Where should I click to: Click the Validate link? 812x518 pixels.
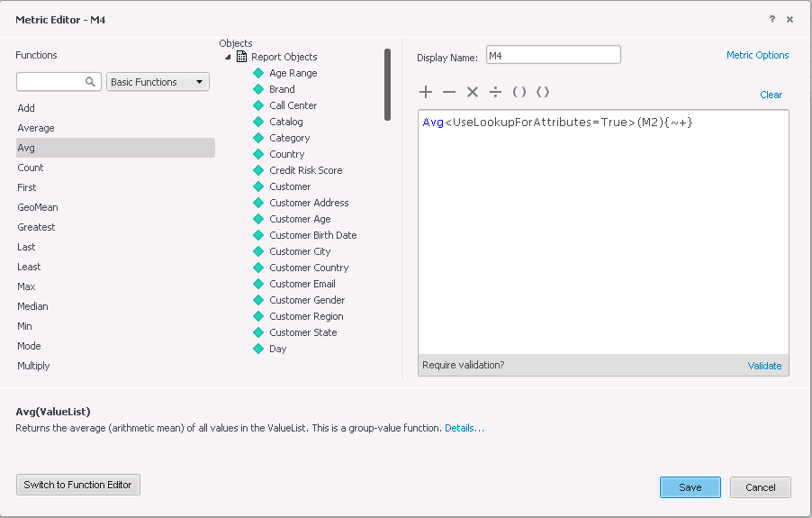764,366
